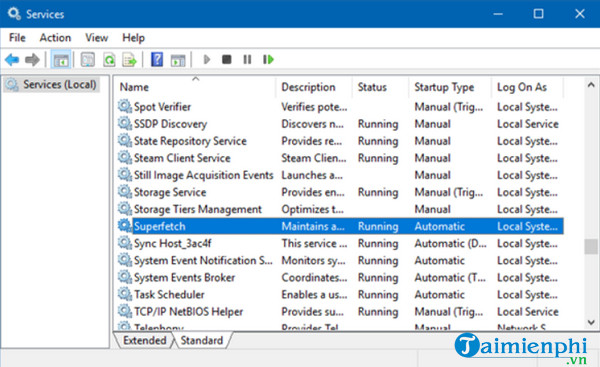Click the Start Service play icon

pos(207,60)
